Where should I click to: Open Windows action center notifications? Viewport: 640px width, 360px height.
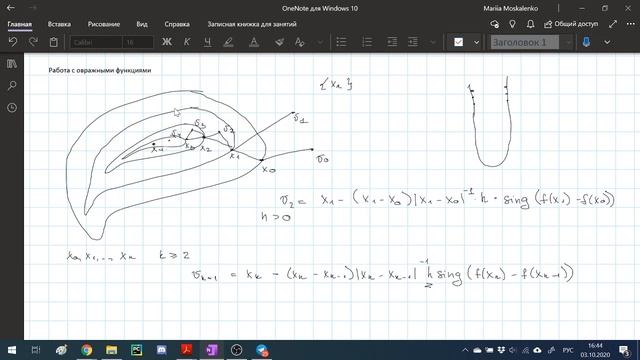[x=624, y=350]
